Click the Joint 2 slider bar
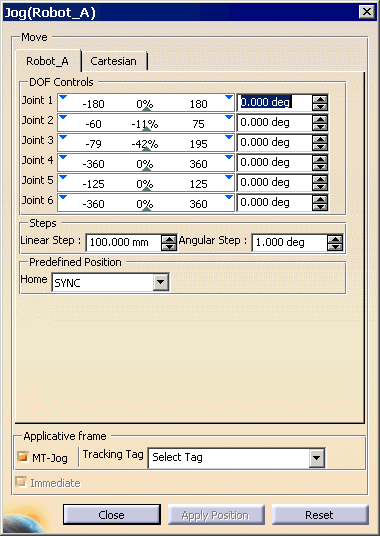The height and width of the screenshot is (536, 380). (x=146, y=123)
